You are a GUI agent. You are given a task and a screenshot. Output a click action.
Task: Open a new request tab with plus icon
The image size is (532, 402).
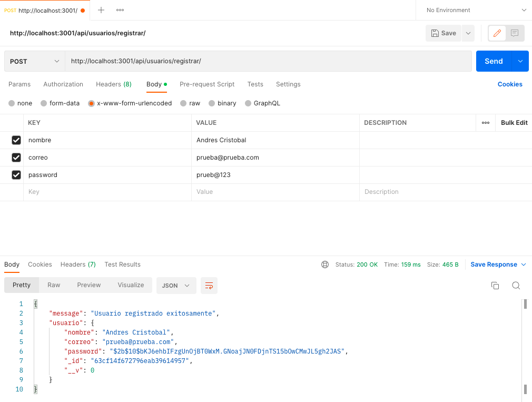101,10
